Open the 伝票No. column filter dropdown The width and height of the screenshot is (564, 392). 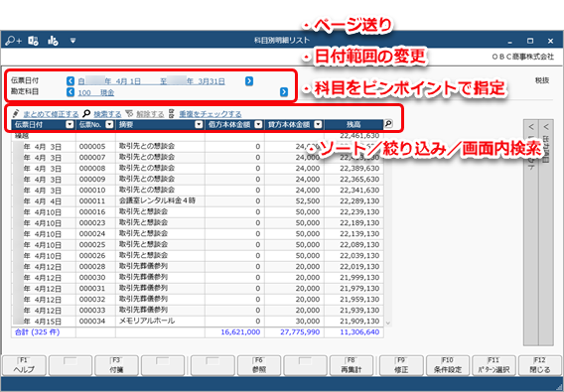[x=109, y=124]
